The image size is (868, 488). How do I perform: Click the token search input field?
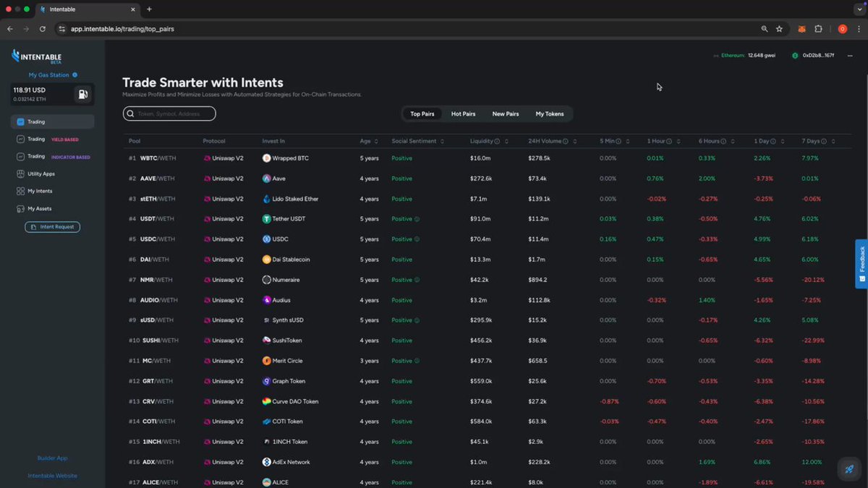(169, 114)
